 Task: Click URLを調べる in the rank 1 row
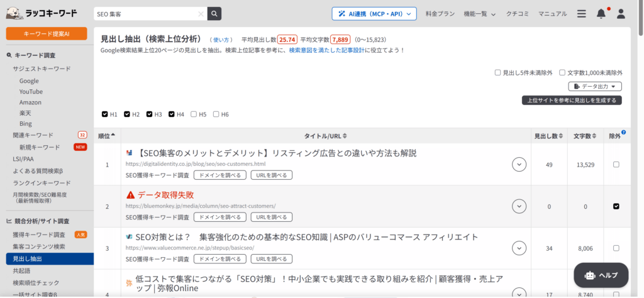point(272,175)
